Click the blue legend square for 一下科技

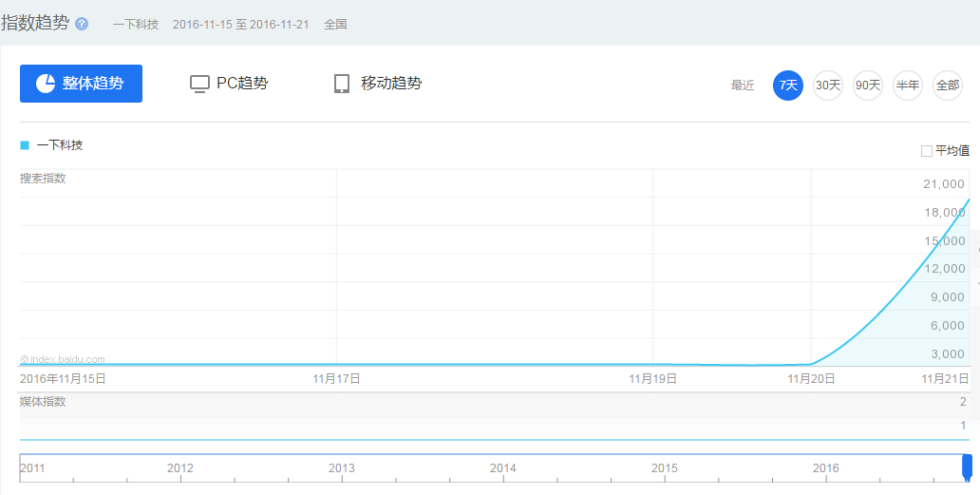(x=25, y=145)
